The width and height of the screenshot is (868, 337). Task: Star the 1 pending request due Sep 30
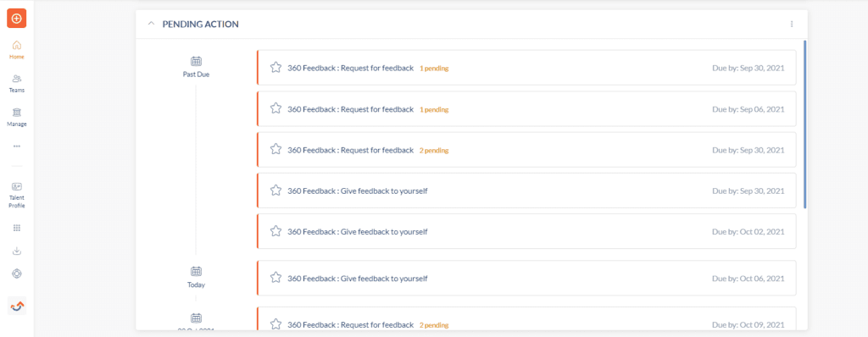point(275,68)
